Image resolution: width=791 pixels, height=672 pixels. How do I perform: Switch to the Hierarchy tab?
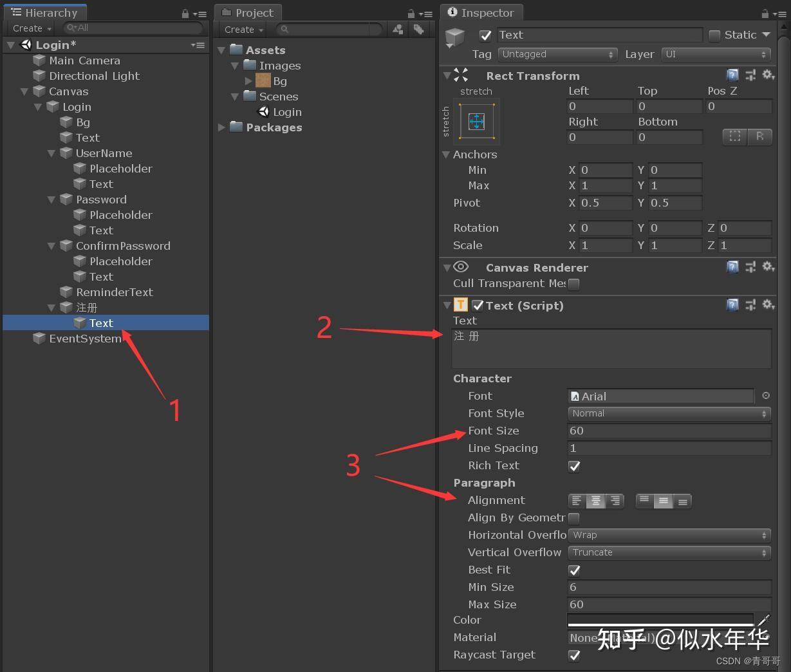coord(45,12)
